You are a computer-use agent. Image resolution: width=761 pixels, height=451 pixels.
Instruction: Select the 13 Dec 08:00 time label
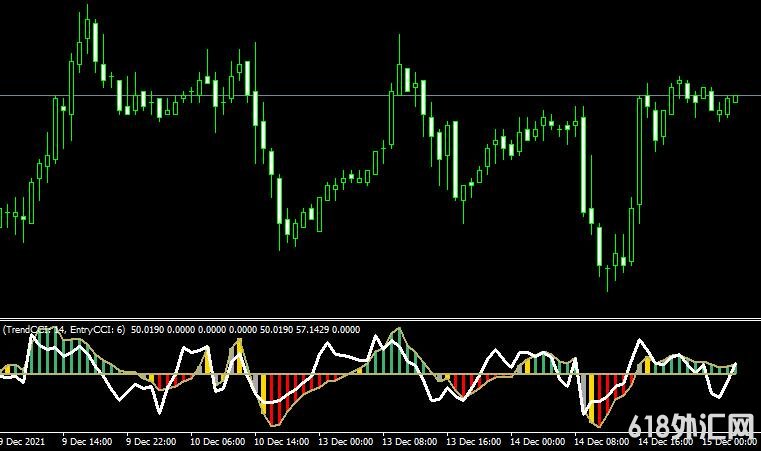(409, 441)
